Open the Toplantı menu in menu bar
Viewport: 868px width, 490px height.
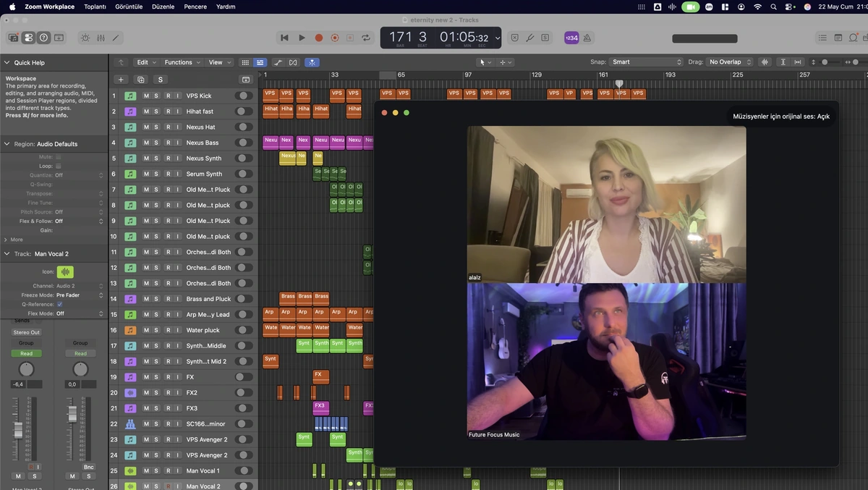tap(95, 7)
